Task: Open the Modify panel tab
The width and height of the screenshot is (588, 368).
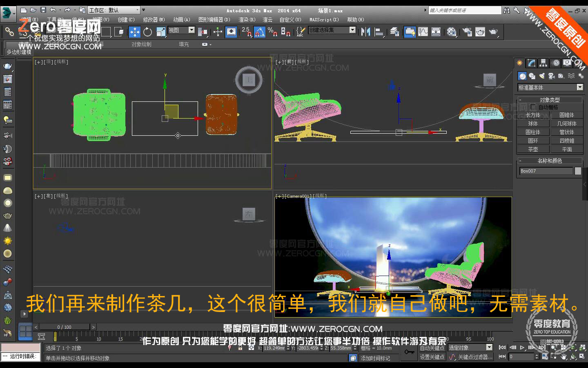Action: (531, 63)
